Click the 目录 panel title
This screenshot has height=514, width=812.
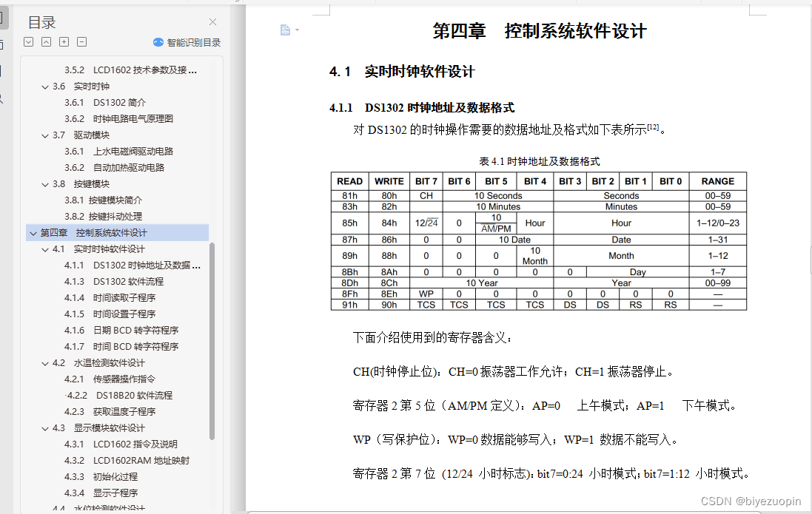tap(41, 22)
